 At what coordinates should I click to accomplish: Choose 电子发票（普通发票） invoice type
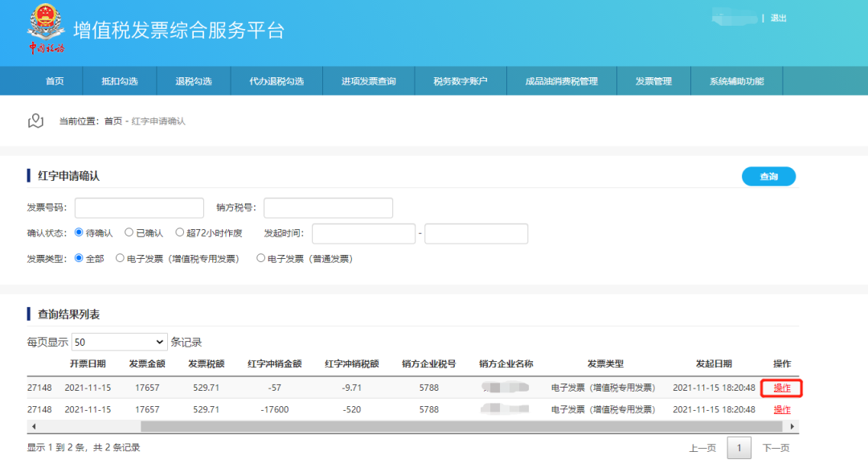(261, 258)
